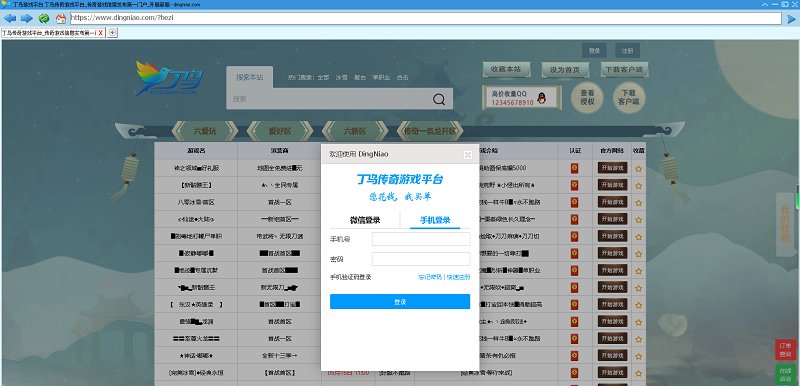Click the 合击 hot search link
800x386 pixels.
(403, 78)
